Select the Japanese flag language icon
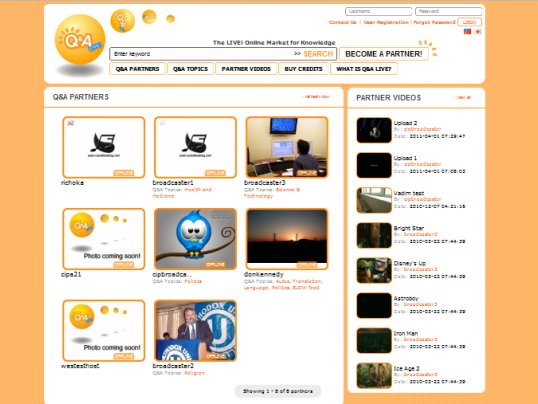This screenshot has width=538, height=404. tap(478, 31)
